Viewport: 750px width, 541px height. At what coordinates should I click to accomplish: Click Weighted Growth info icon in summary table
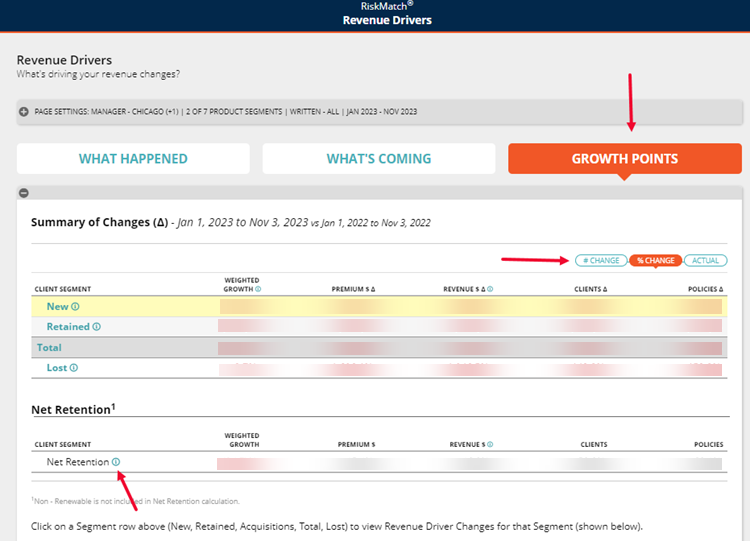click(x=258, y=289)
